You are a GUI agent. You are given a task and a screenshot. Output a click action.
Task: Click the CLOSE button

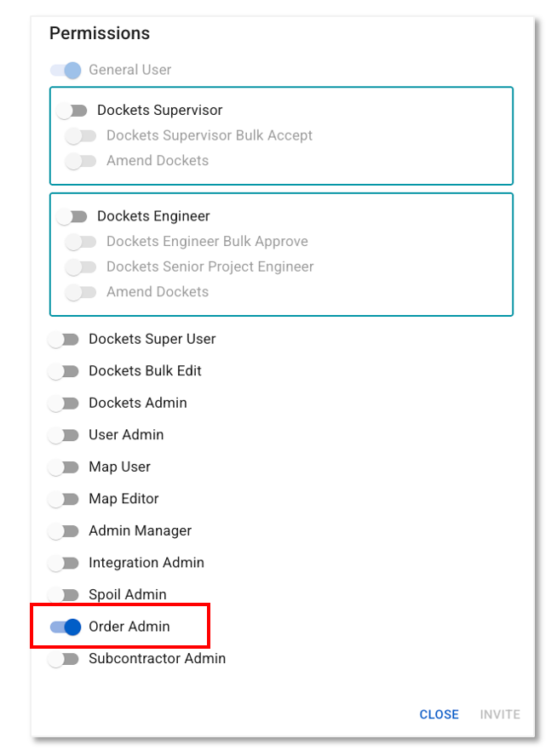coord(439,714)
